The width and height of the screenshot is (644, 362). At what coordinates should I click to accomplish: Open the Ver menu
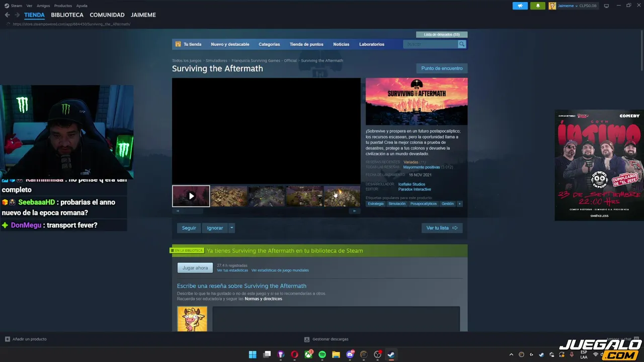click(29, 6)
